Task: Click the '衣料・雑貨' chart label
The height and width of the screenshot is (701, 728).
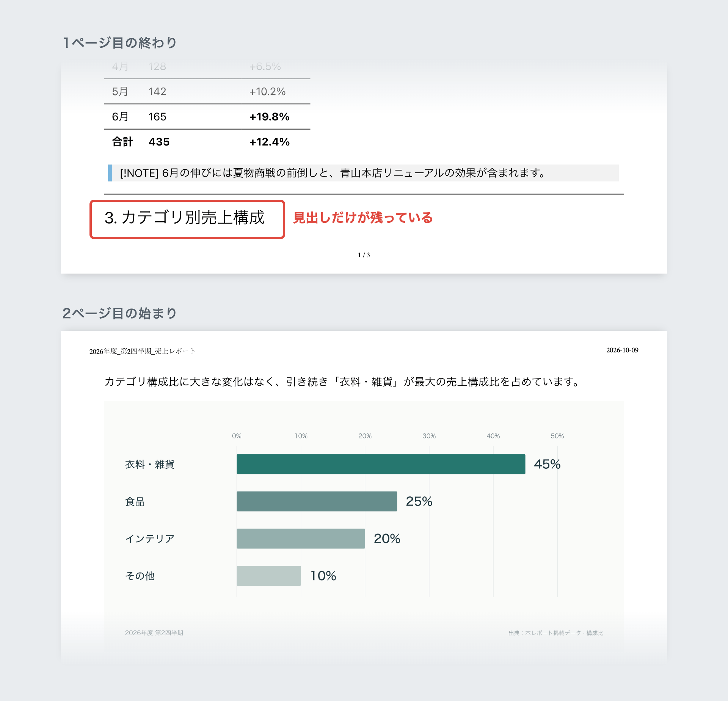Action: (x=150, y=464)
